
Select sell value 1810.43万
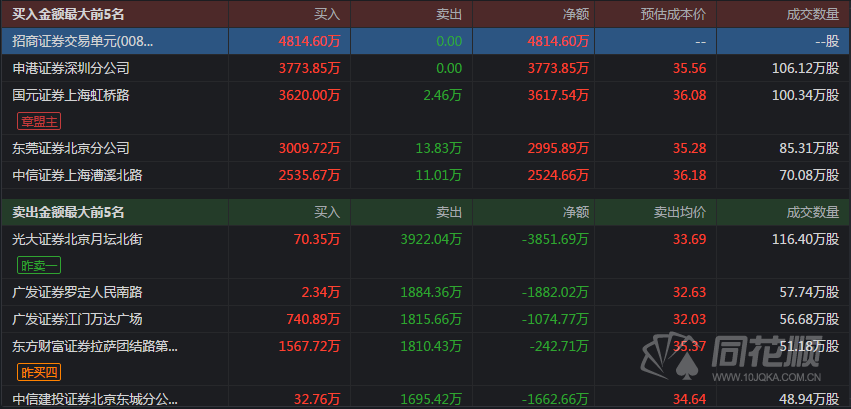tap(431, 346)
